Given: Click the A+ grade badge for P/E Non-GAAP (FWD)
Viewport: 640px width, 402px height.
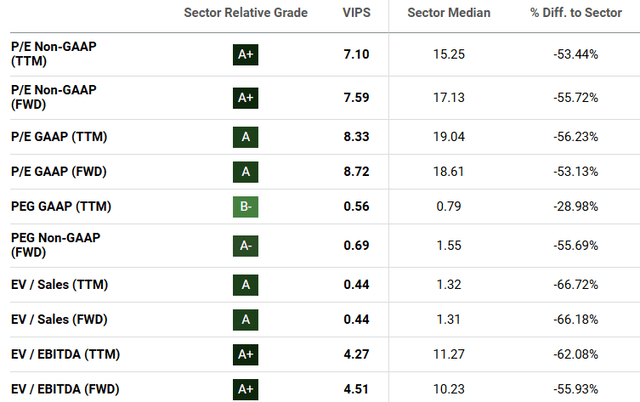Looking at the screenshot, I should (245, 98).
